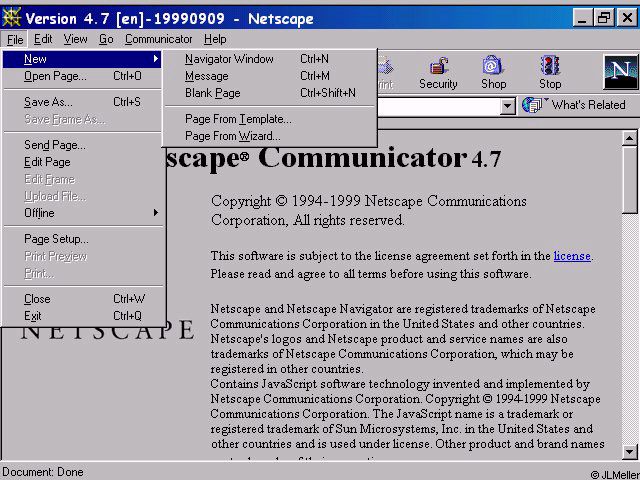Click the vertical scrollbar down arrow

coord(629,451)
